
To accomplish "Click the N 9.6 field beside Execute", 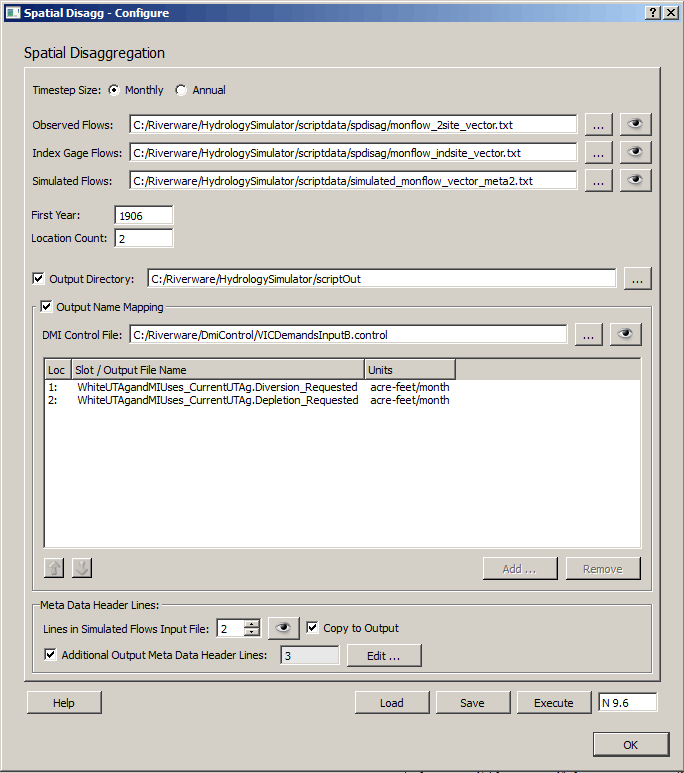I will [628, 703].
